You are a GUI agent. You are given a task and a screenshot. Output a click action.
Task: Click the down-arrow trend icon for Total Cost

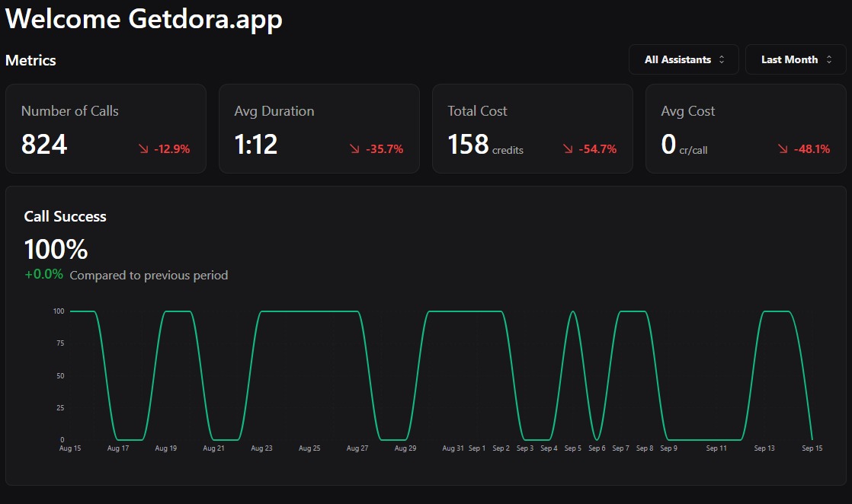(568, 149)
